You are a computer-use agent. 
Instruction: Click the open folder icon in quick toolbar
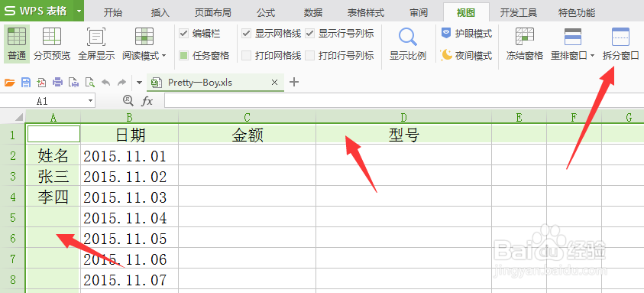point(10,83)
